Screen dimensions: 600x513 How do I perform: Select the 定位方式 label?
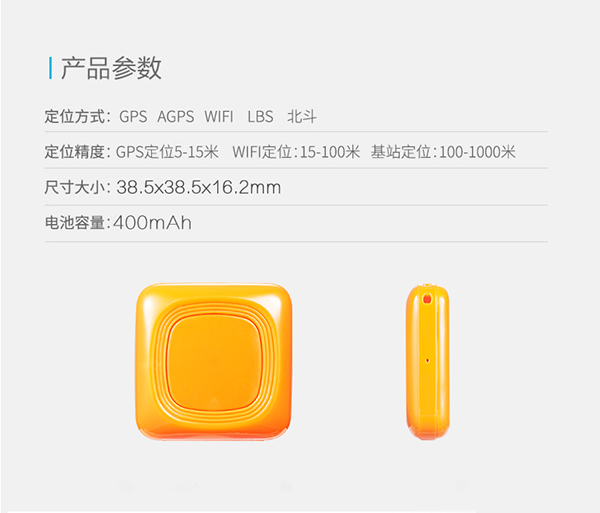[x=75, y=116]
